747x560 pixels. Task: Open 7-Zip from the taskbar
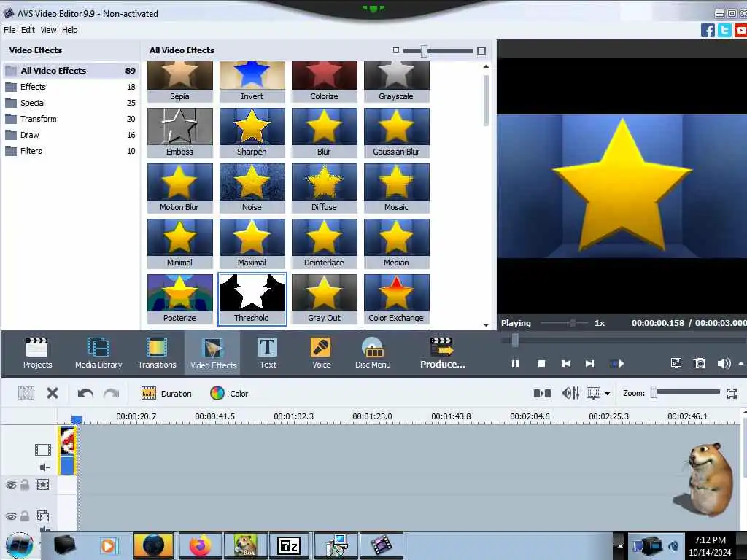289,545
